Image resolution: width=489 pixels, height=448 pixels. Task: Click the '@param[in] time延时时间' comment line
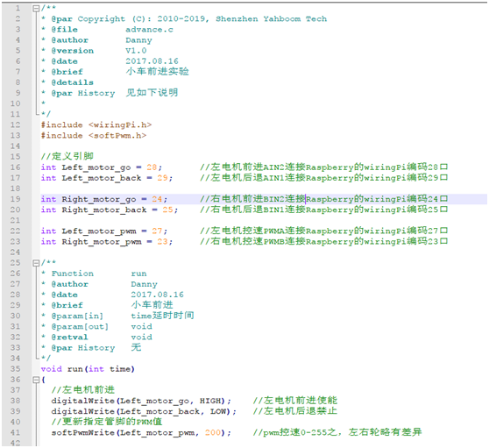point(118,316)
